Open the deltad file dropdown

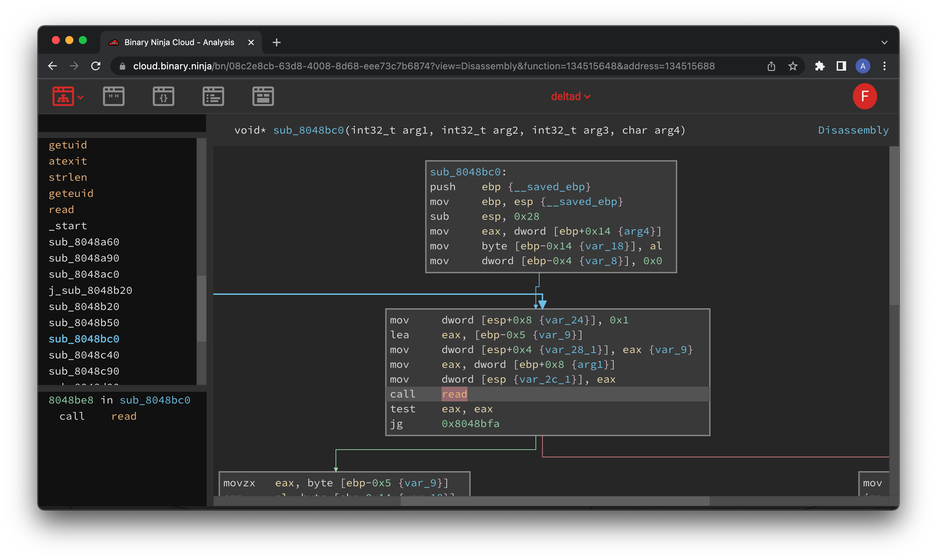(570, 96)
